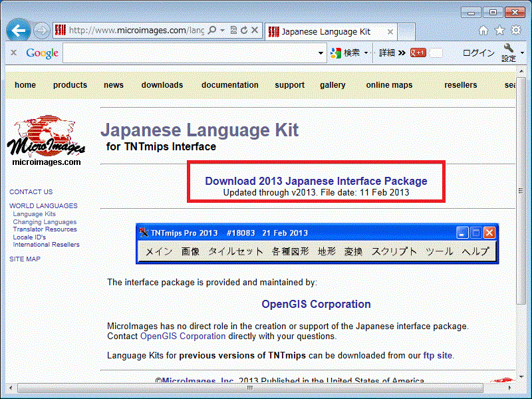Click the Google 検索 search button

(x=345, y=53)
